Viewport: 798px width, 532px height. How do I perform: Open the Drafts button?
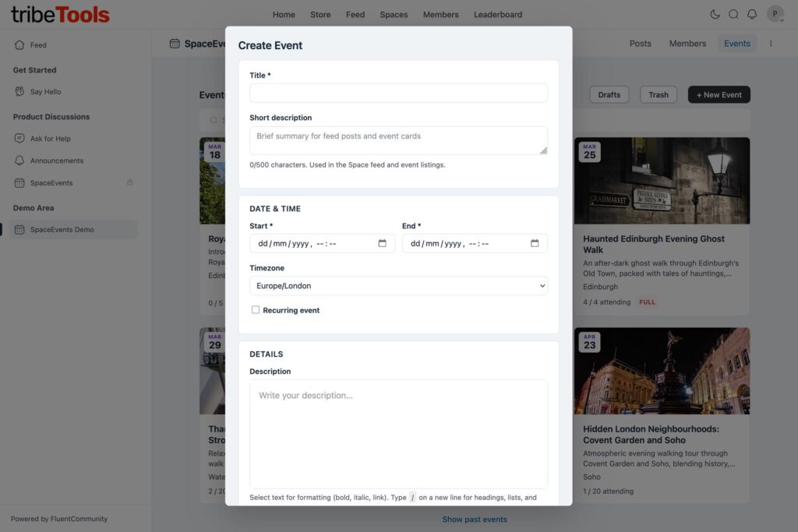click(x=609, y=95)
